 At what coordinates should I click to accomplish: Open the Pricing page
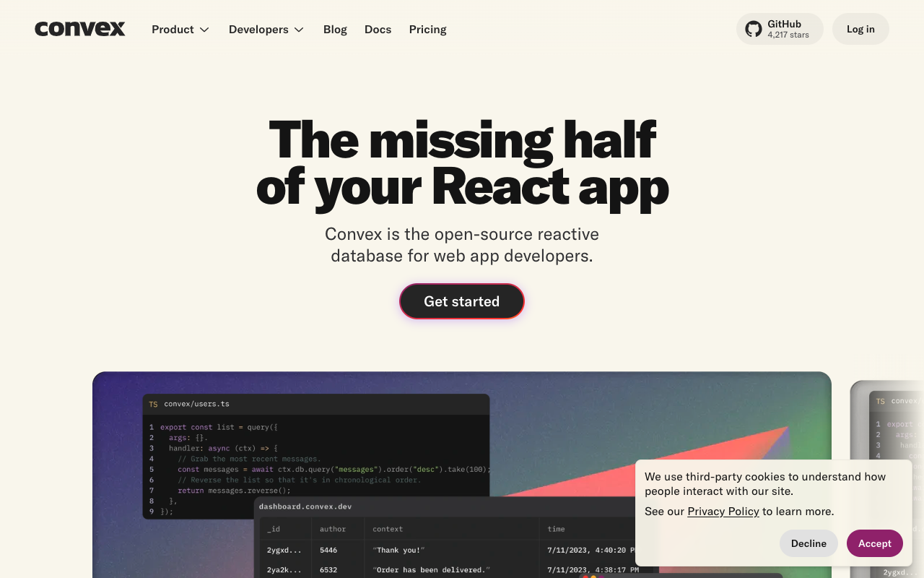click(427, 30)
